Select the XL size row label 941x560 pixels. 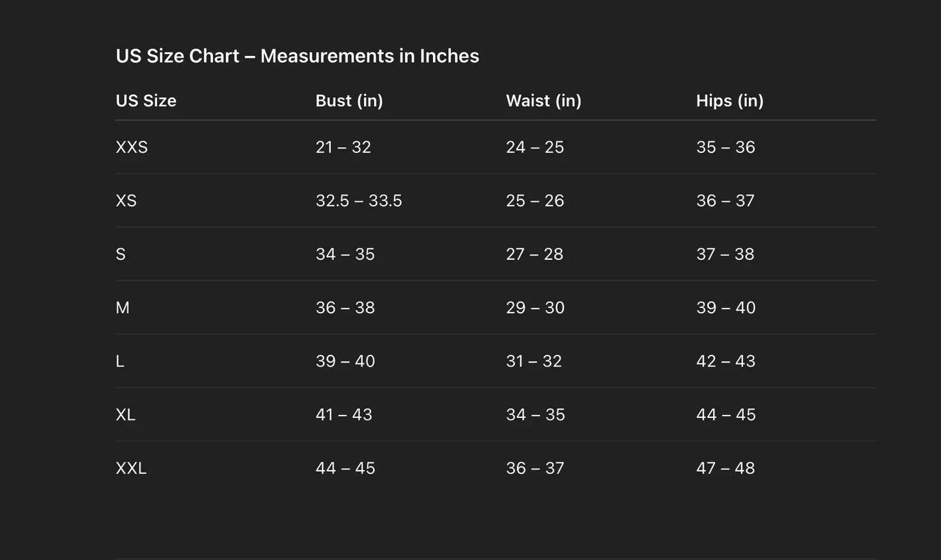[126, 415]
